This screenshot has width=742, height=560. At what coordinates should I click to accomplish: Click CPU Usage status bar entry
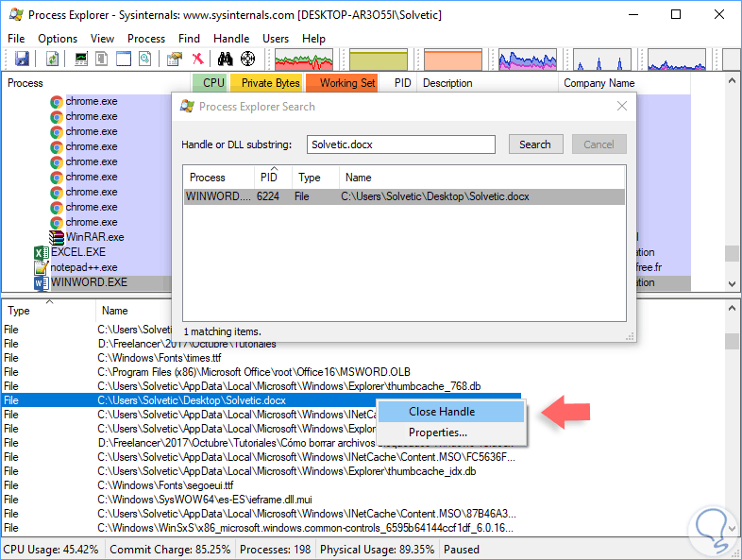[51, 550]
